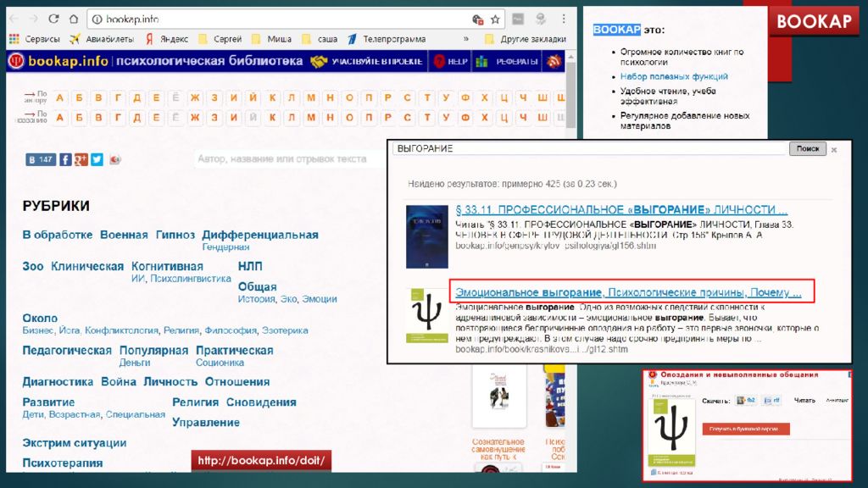Image resolution: width=868 pixels, height=488 pixels.
Task: Open Миша bookmarks folder
Action: tap(272, 39)
